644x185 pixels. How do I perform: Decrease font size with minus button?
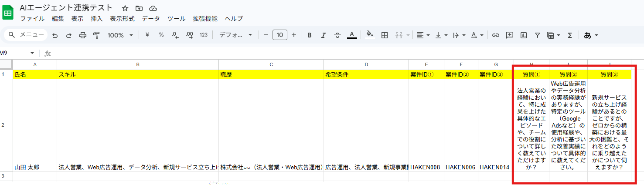266,35
